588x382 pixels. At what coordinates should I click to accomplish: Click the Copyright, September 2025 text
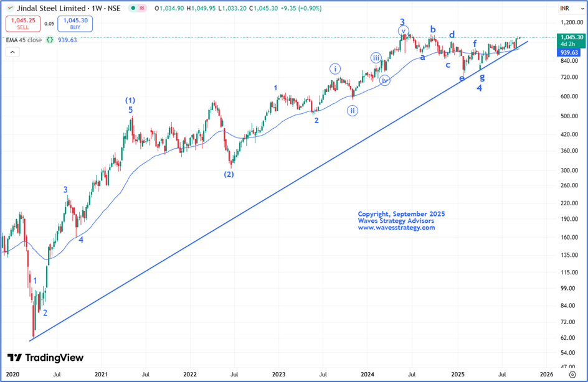click(401, 214)
